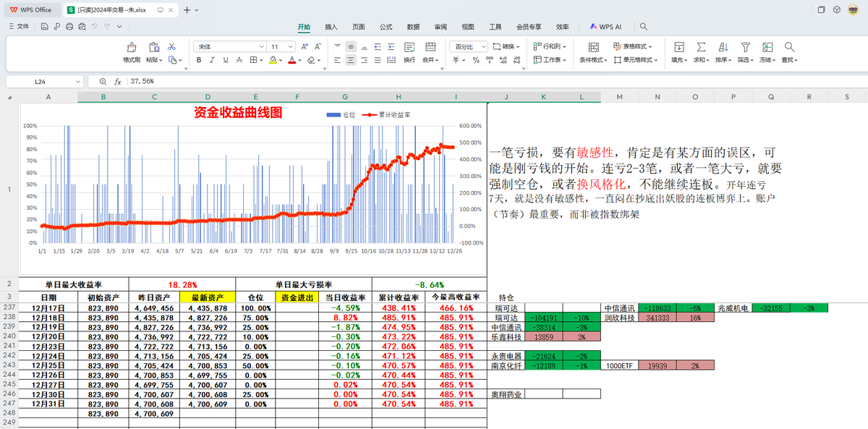Click the Copy icon below scissors

171,60
